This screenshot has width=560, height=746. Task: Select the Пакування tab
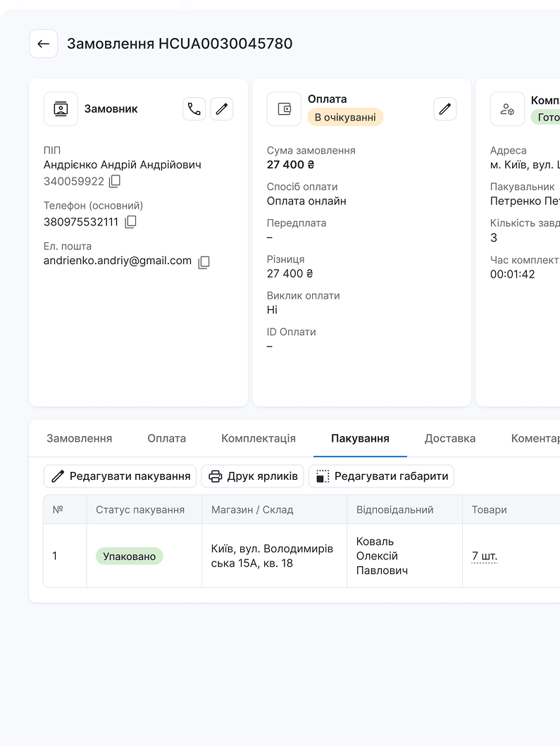pos(360,439)
